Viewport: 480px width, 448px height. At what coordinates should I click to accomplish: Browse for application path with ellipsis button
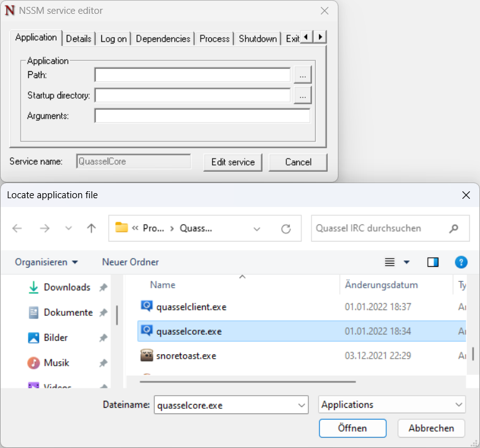(x=303, y=75)
